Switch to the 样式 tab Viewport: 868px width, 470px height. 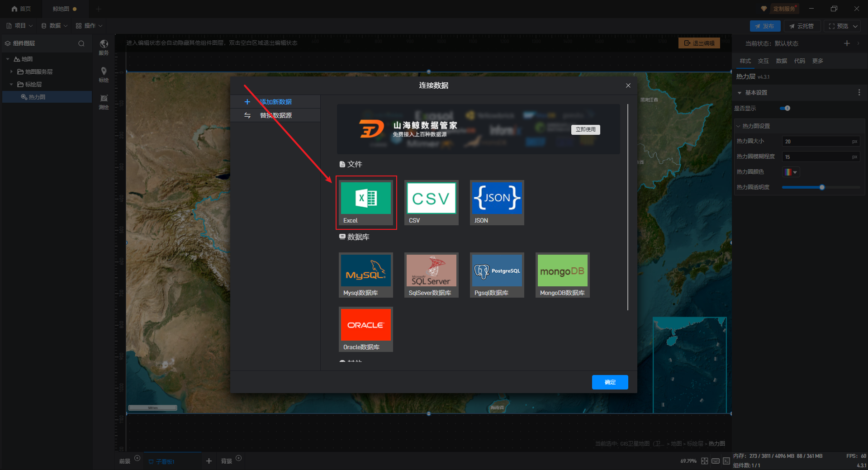coord(745,61)
